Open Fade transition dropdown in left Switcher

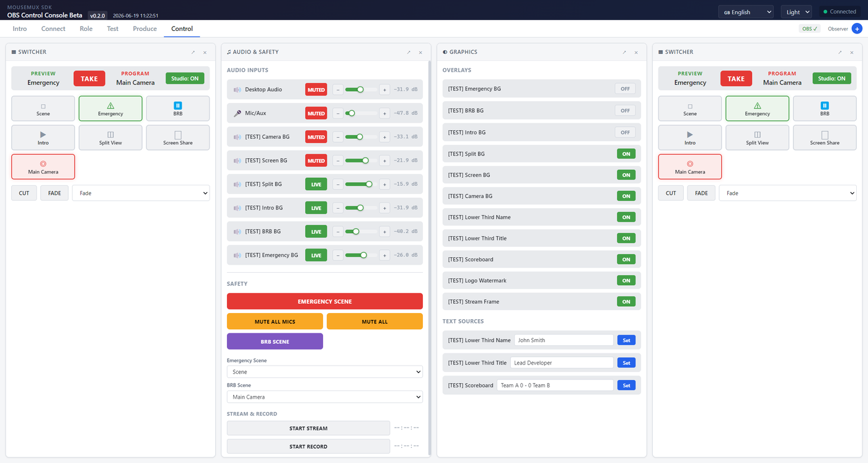(141, 193)
